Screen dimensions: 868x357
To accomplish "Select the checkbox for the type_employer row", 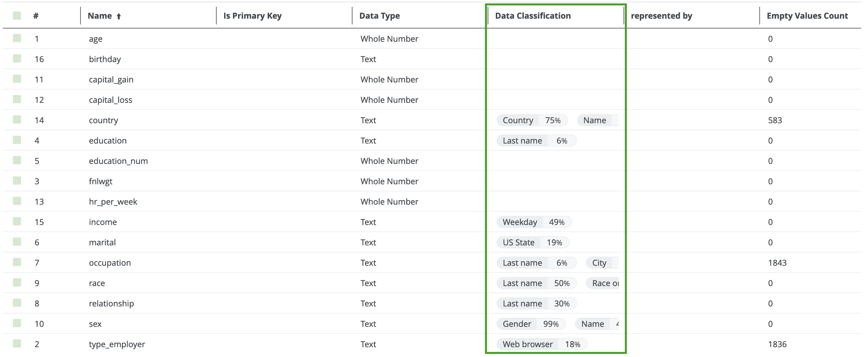I will (16, 344).
